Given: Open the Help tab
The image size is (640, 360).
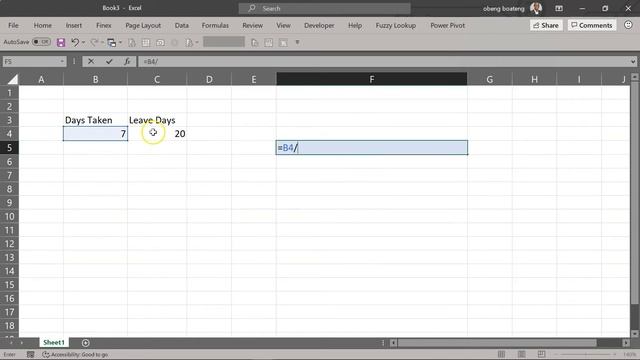Looking at the screenshot, I should [355, 25].
